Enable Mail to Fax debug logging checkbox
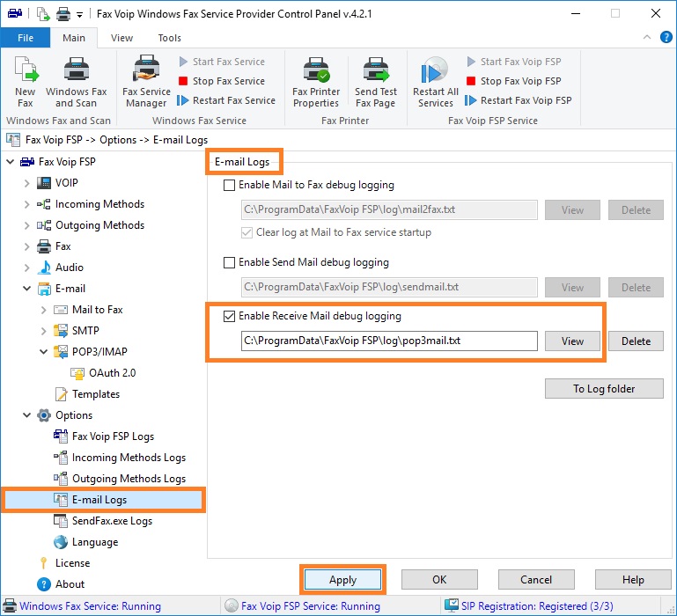Viewport: 677px width, 616px height. [x=229, y=185]
